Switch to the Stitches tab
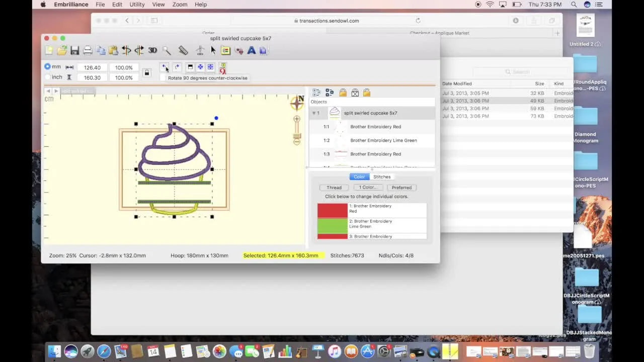Screen dimensions: 644x362 coord(382,176)
